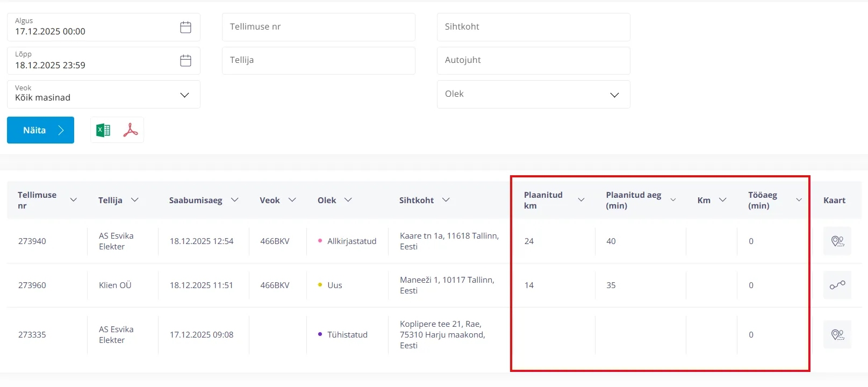Open the Olek status dropdown filter

coord(614,95)
